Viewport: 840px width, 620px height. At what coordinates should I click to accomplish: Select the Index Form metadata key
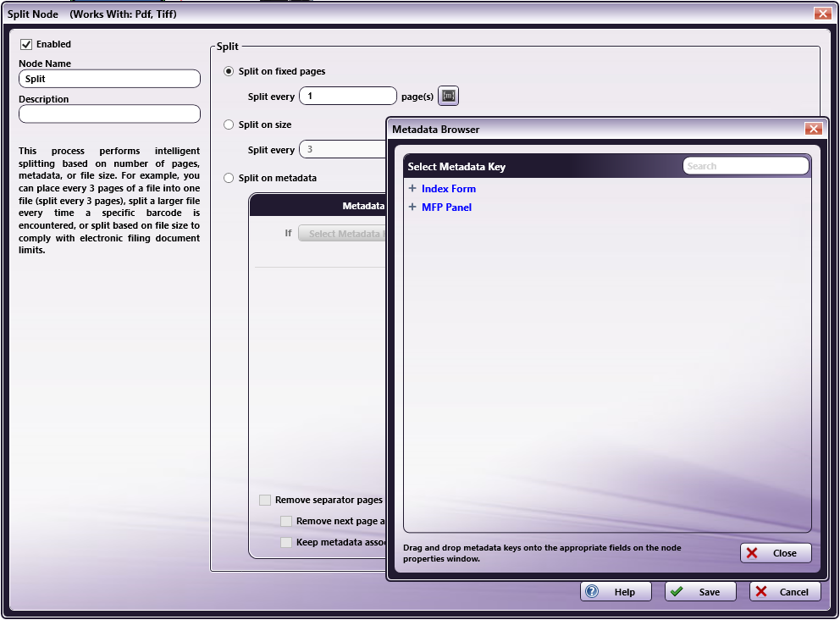coord(449,189)
